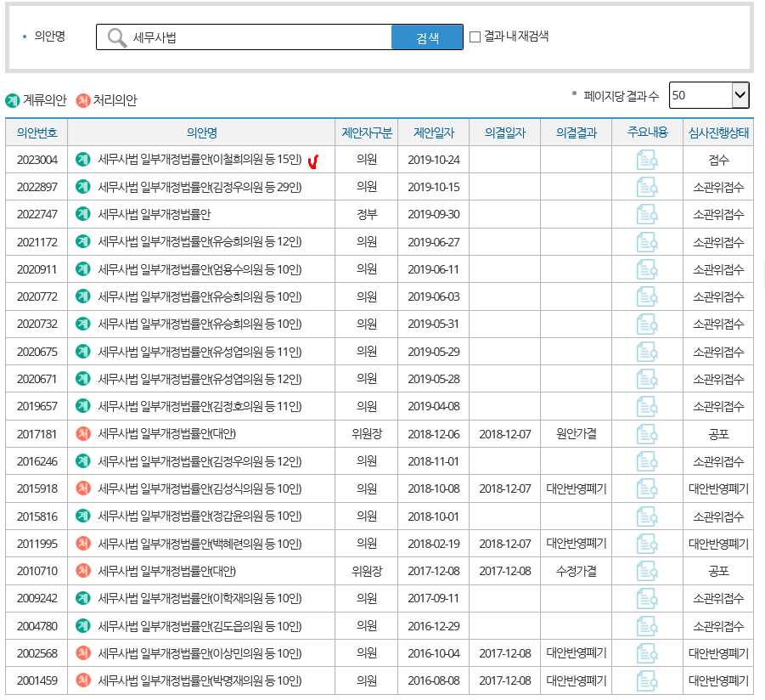Click the green 계류의안 legend icon
This screenshot has width=765, height=700.
[12, 100]
